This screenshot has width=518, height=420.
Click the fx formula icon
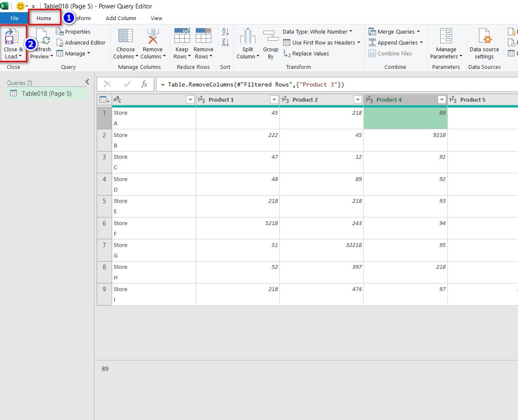tap(144, 84)
